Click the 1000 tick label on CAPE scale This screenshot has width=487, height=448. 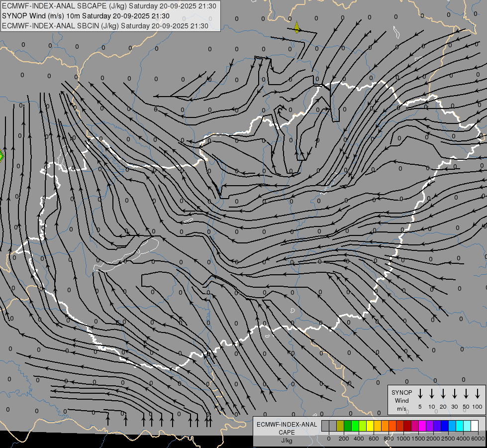(x=403, y=439)
